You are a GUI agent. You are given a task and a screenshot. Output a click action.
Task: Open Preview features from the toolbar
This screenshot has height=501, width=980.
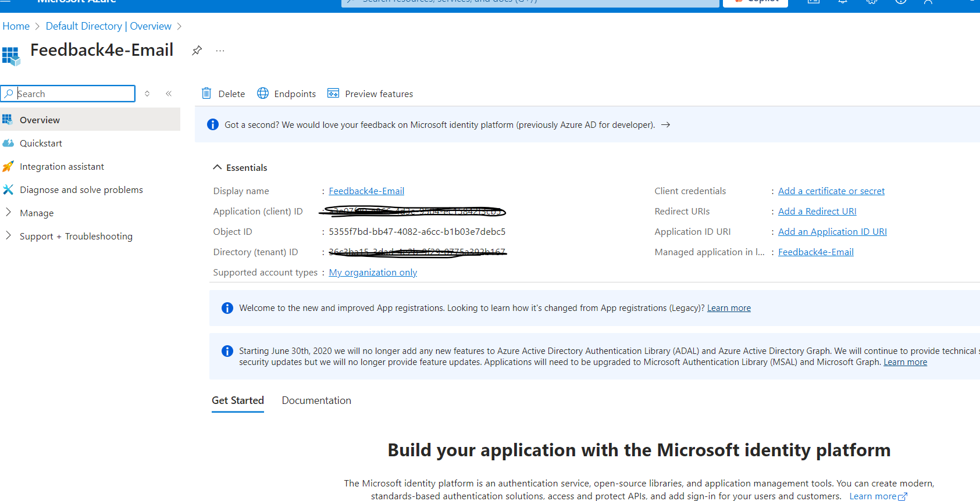click(370, 94)
